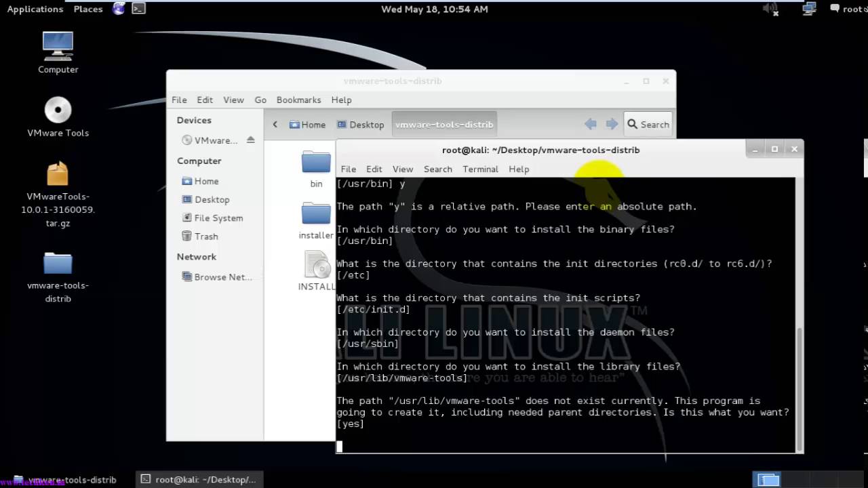
Task: Click the terminal vertical scrollbar
Action: coord(800,388)
